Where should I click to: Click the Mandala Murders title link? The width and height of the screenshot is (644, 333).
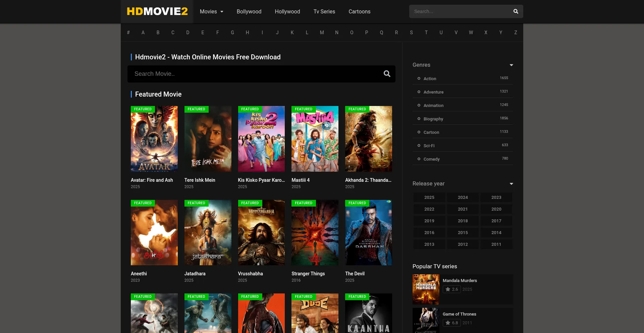[460, 281]
